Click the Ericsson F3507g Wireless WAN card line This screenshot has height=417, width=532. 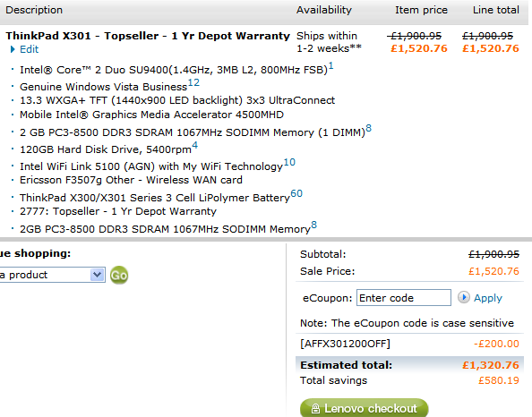tap(131, 180)
